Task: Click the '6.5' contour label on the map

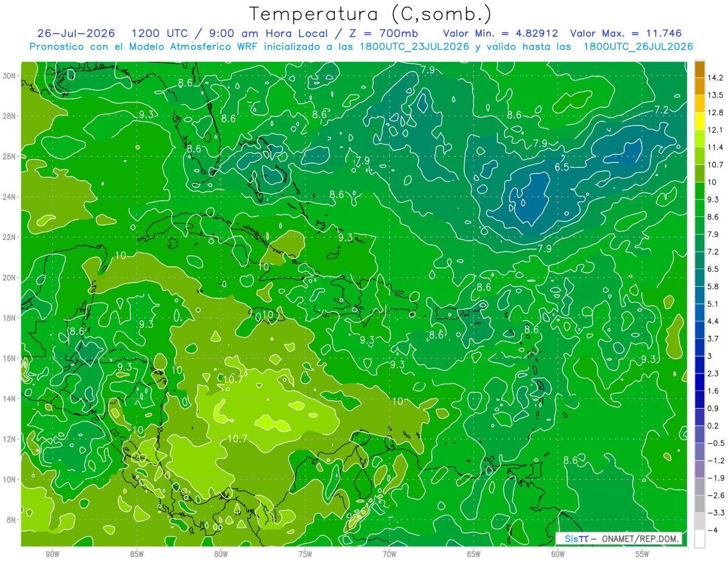Action: [562, 167]
